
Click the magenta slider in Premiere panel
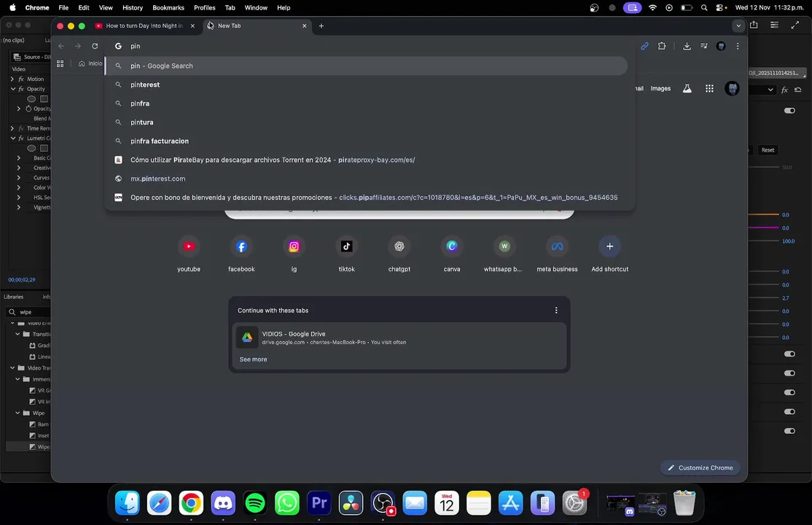click(764, 227)
